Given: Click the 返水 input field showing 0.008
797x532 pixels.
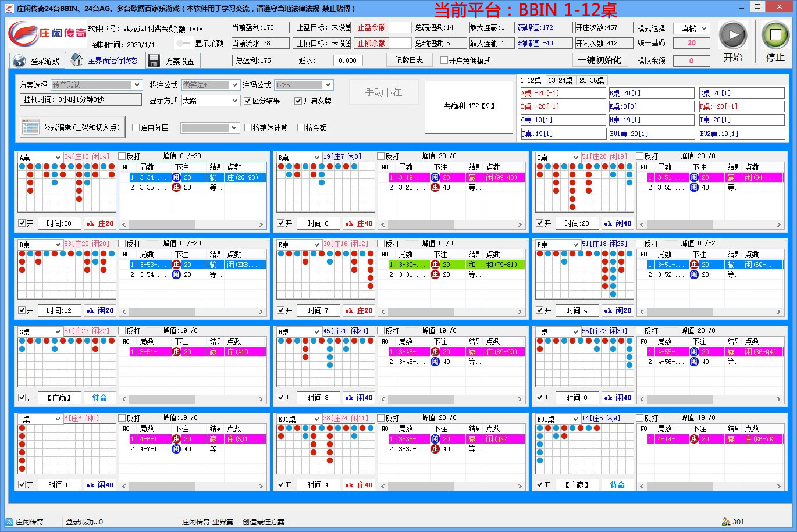Looking at the screenshot, I should (x=348, y=60).
